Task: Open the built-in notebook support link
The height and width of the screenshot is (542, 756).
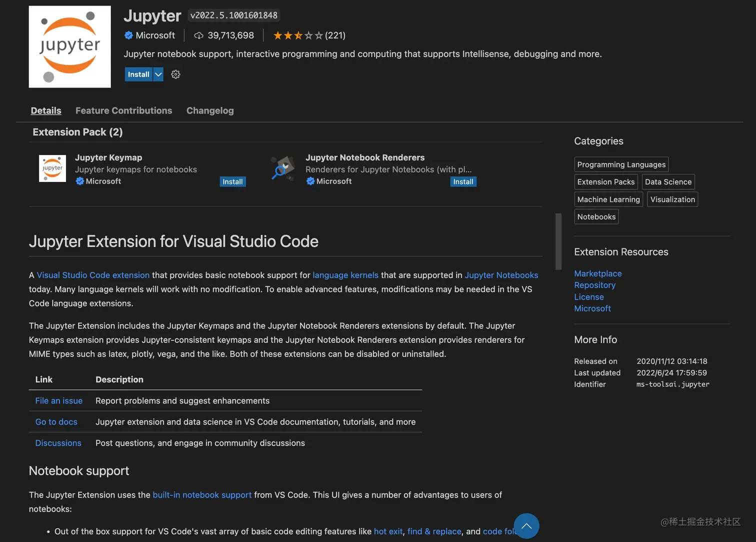Action: click(x=202, y=495)
